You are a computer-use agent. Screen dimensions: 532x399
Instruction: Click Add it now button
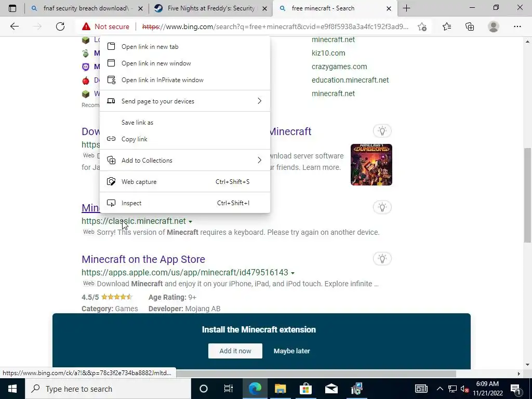[x=235, y=351]
